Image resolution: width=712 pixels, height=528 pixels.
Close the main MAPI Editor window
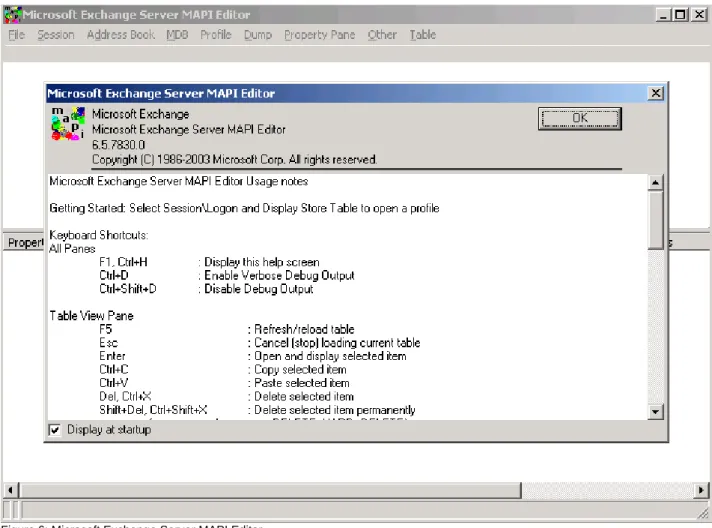[x=699, y=15]
